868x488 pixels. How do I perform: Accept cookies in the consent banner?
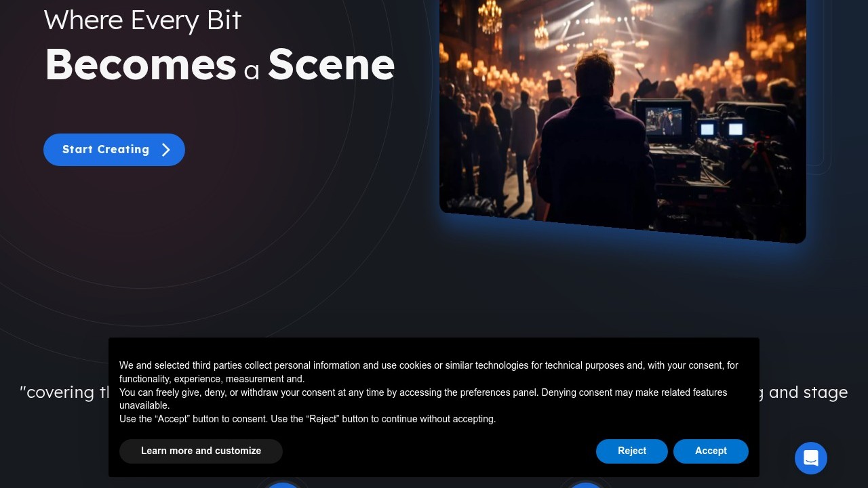tap(711, 451)
